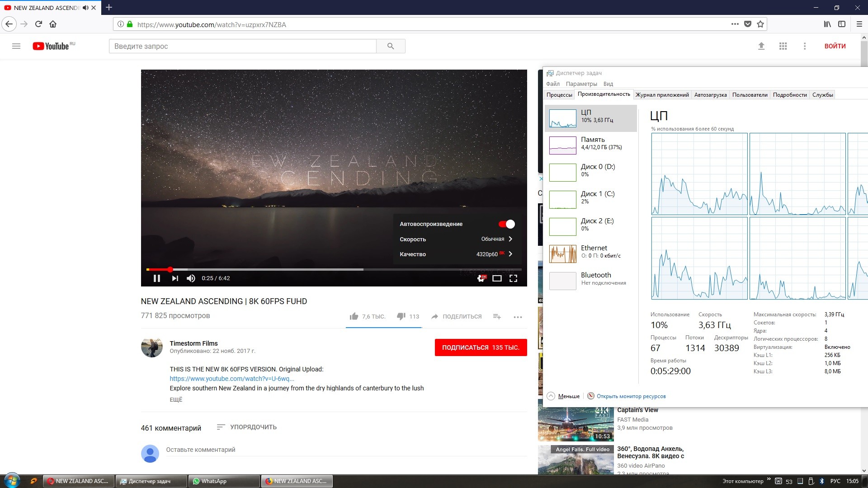
Task: Open the Параметры menu in Task Manager
Action: [x=581, y=84]
